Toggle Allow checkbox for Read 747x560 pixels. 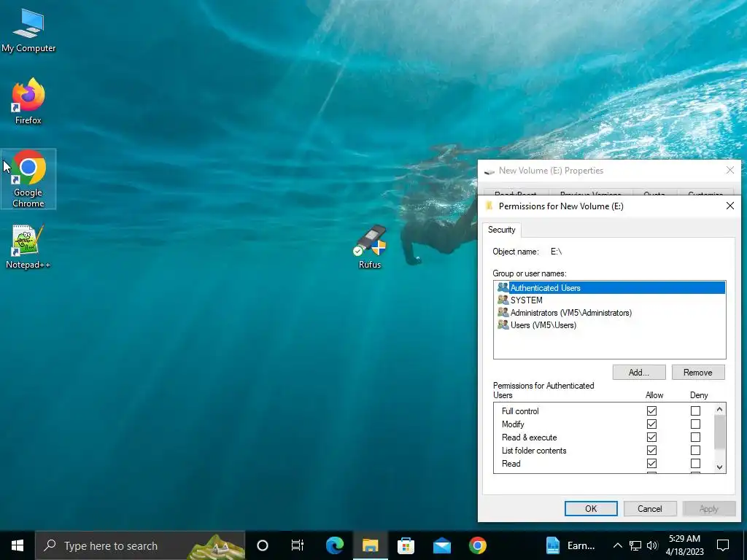point(651,463)
